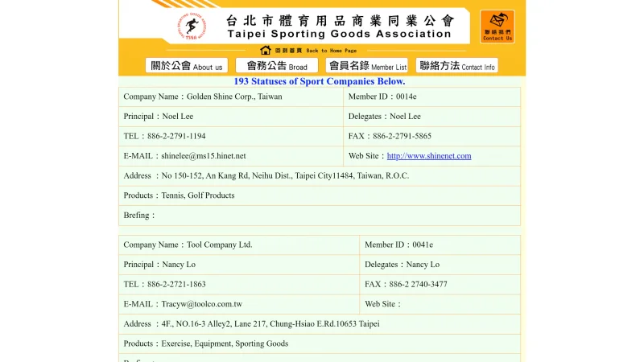Image resolution: width=644 pixels, height=362 pixels.
Task: Select the 'TEL：886-2-2791-1194' cell
Action: click(x=231, y=136)
